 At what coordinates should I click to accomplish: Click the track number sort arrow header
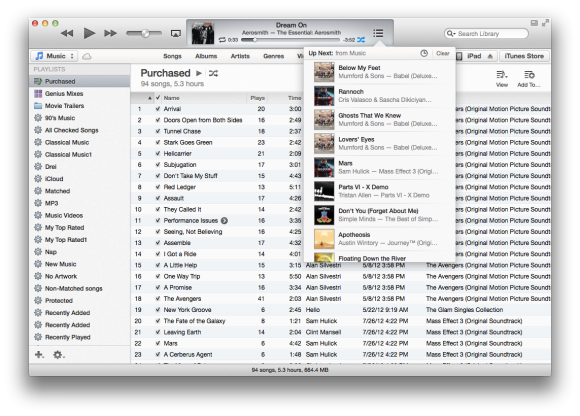pyautogui.click(x=142, y=98)
